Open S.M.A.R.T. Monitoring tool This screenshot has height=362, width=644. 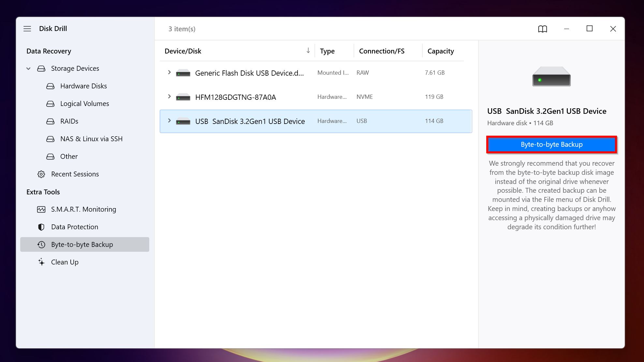(83, 209)
